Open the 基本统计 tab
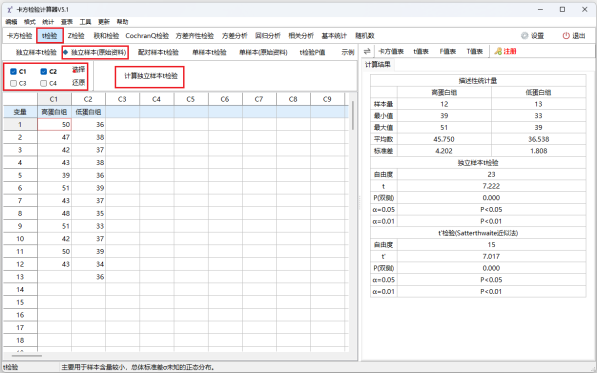The width and height of the screenshot is (597, 373). (334, 36)
